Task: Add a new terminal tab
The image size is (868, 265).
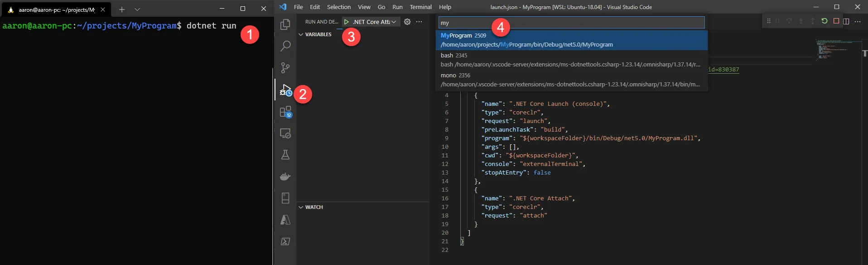Action: point(122,9)
